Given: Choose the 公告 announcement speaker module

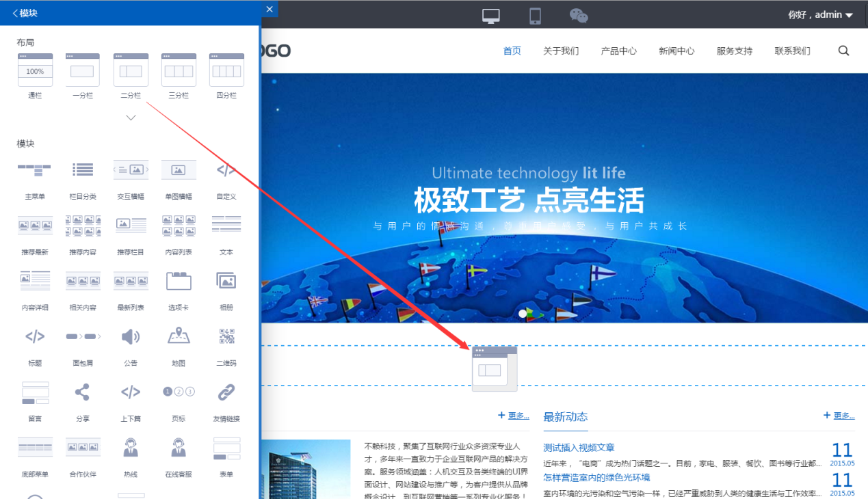Looking at the screenshot, I should pyautogui.click(x=131, y=336).
